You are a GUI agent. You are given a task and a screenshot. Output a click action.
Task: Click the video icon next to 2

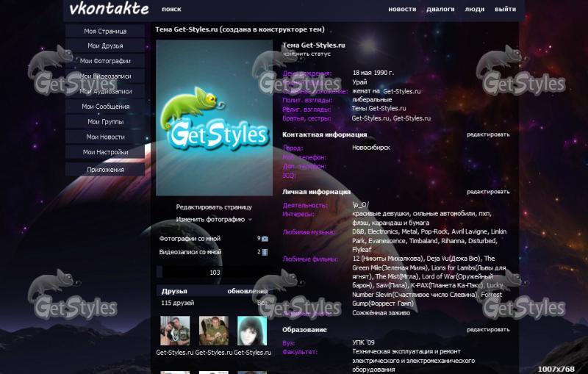pyautogui.click(x=265, y=252)
